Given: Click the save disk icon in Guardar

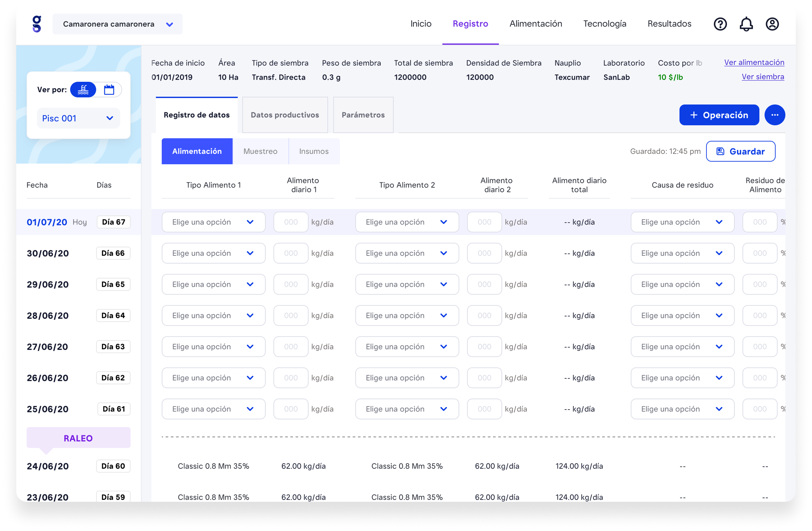Looking at the screenshot, I should click(720, 152).
